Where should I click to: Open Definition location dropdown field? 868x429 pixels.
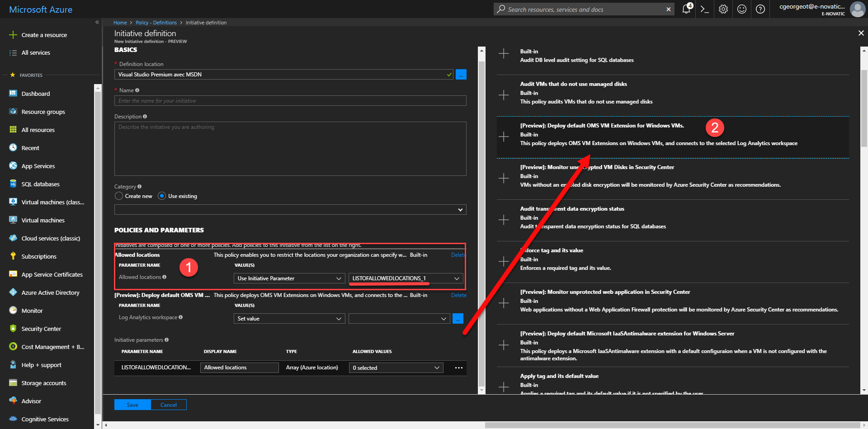284,75
